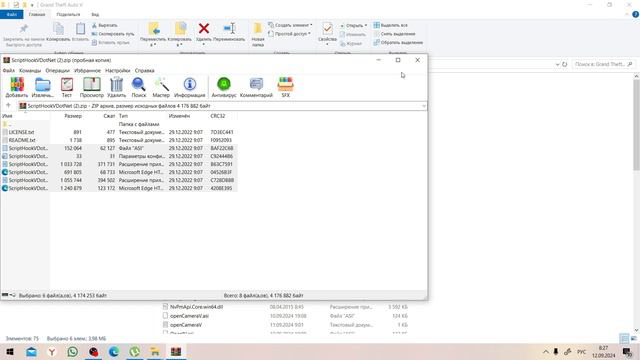The height and width of the screenshot is (360, 640).
Task: Show hidden tray icons chevron
Action: coord(546,352)
